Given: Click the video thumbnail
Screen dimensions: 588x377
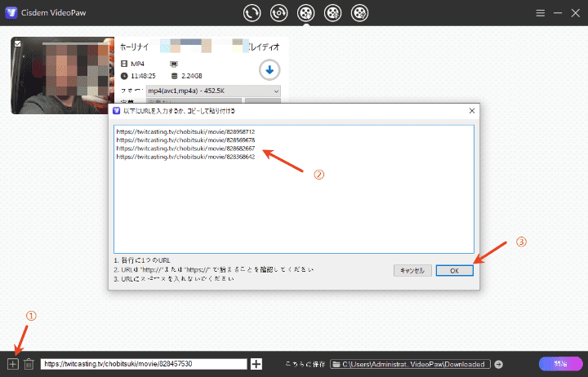Looking at the screenshot, I should 62,75.
